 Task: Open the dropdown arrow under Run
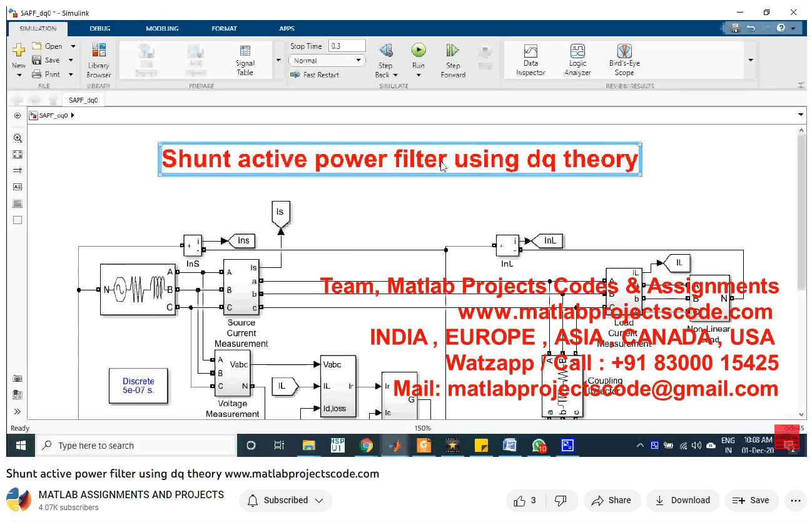(x=419, y=76)
